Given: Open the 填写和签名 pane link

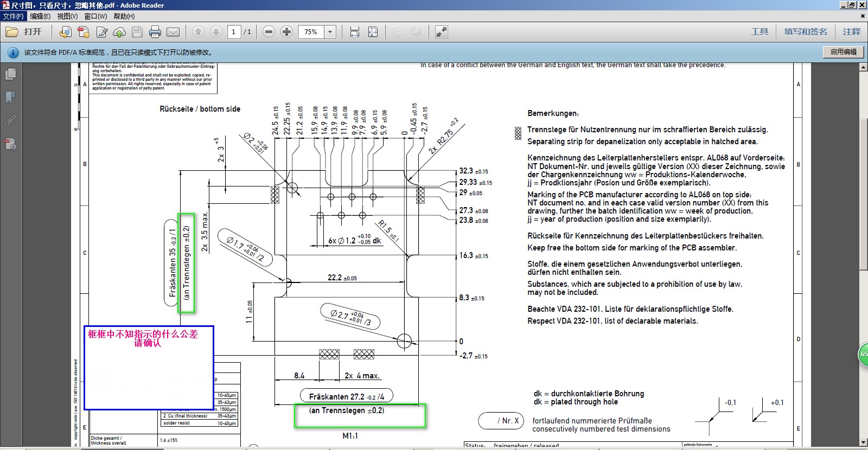Looking at the screenshot, I should click(806, 32).
